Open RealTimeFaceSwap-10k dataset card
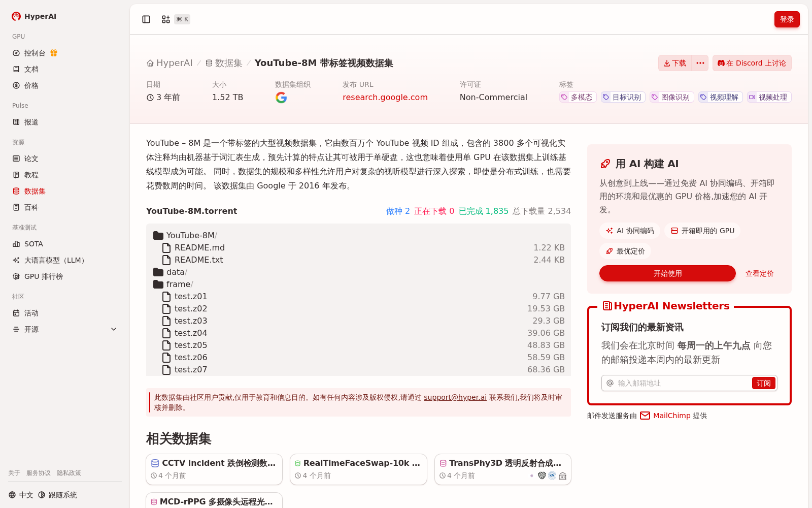This screenshot has width=812, height=508. coord(358,469)
